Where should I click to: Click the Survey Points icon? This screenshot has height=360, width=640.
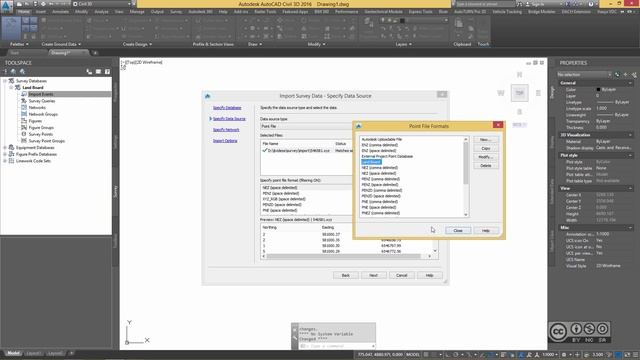[24, 134]
